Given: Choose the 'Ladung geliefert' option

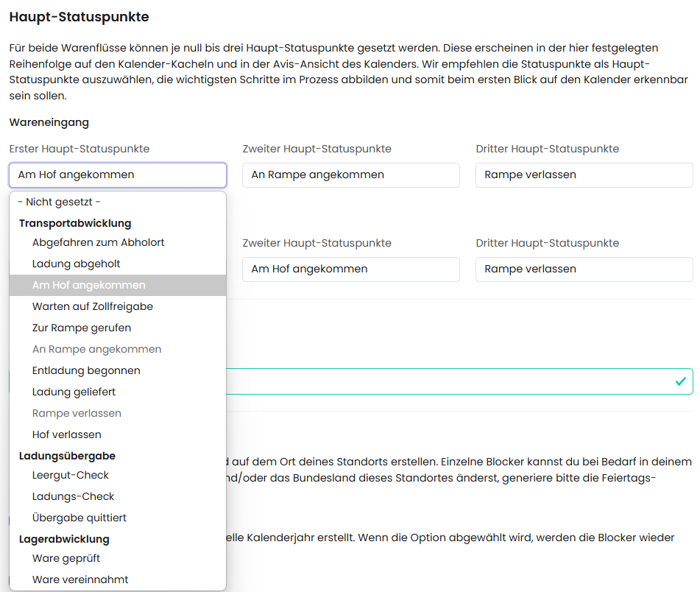Looking at the screenshot, I should coord(74,392).
